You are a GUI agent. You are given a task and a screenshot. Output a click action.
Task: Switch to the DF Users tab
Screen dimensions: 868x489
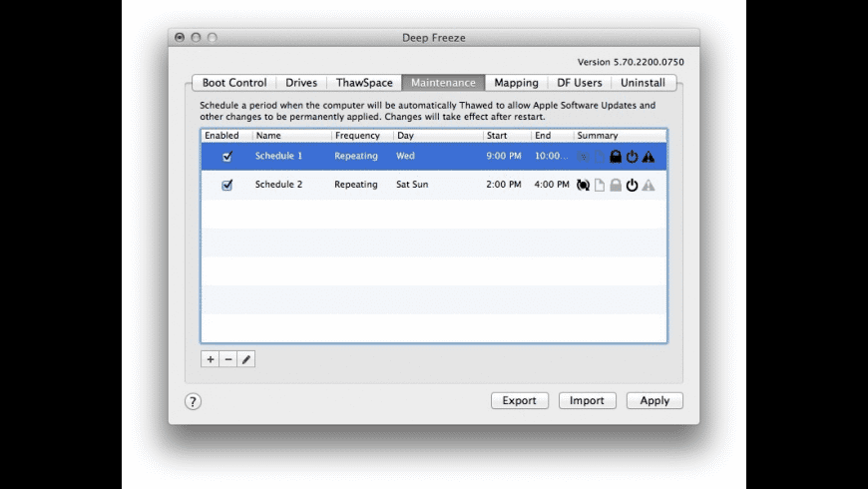[x=579, y=83]
